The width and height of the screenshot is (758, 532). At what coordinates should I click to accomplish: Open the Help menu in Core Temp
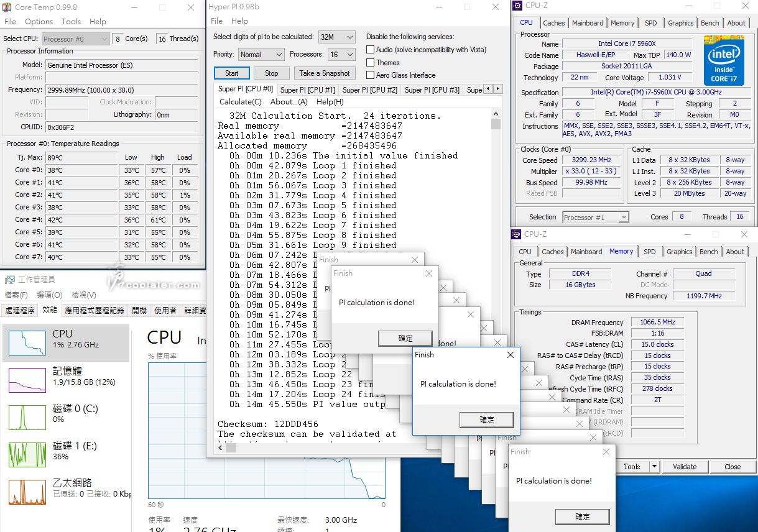click(x=98, y=21)
